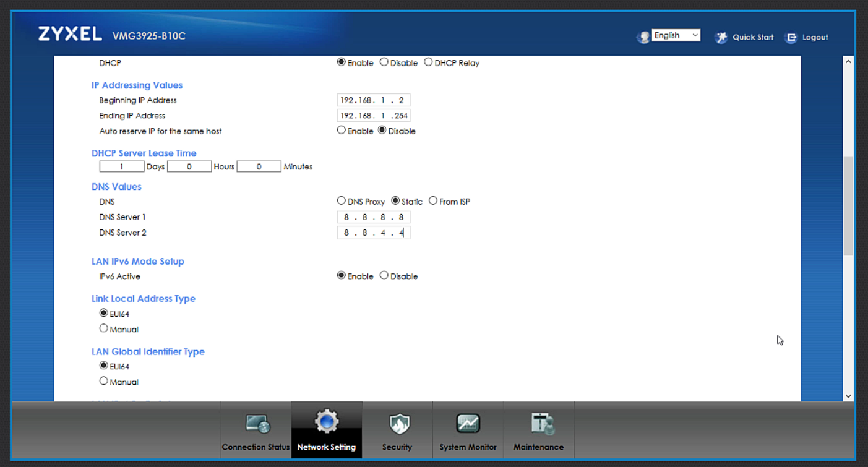This screenshot has height=467, width=868.
Task: Open the Security section
Action: (x=397, y=430)
